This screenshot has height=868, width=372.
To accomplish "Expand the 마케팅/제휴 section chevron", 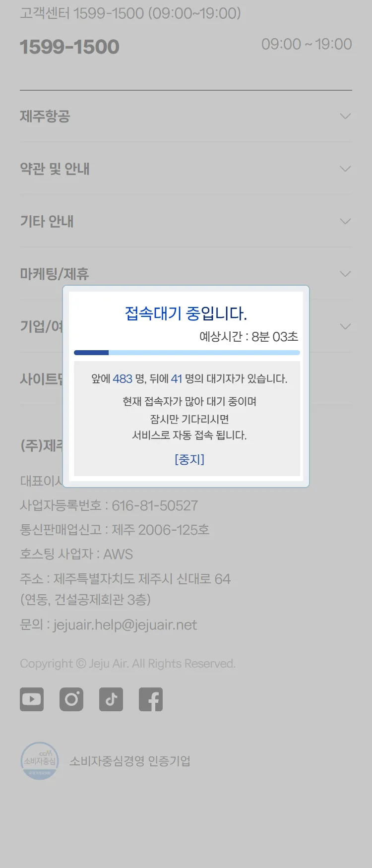I will coord(345,274).
